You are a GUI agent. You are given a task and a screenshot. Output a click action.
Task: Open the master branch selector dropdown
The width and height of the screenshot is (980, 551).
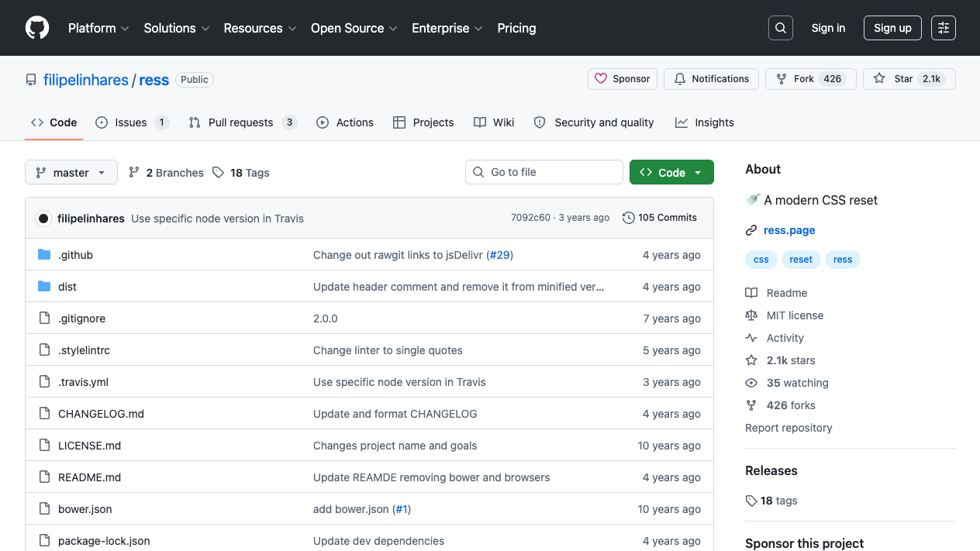(x=71, y=172)
